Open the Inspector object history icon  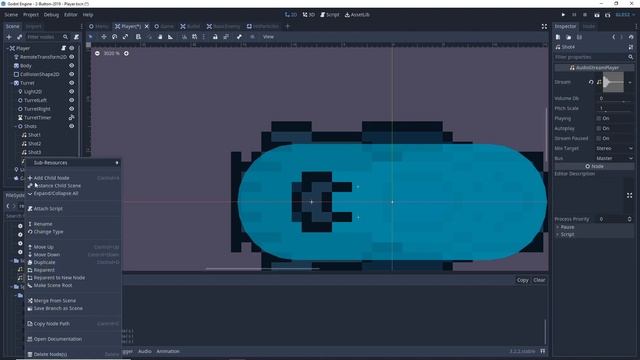pyautogui.click(x=631, y=37)
